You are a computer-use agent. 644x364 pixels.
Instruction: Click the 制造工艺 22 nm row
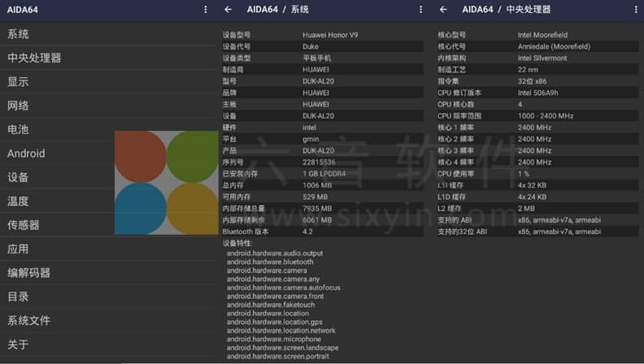click(537, 69)
